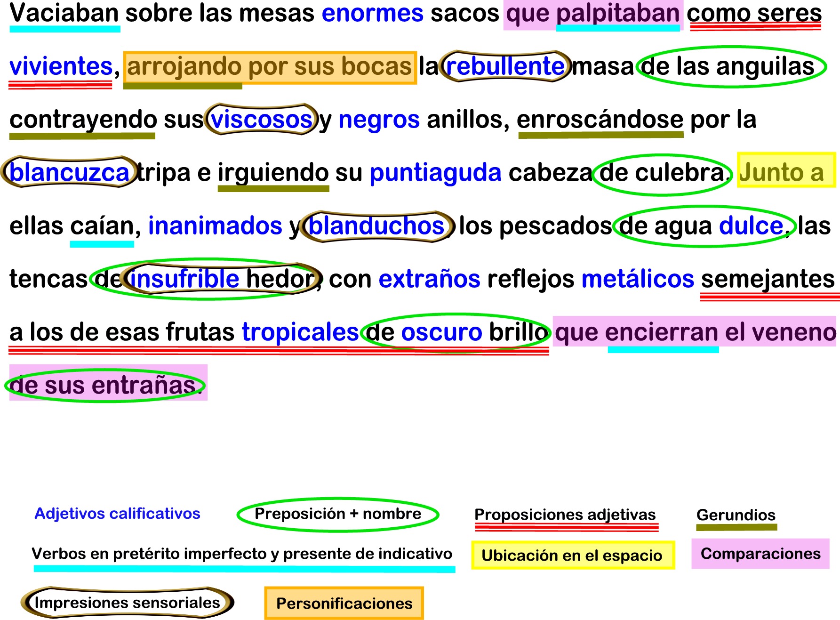This screenshot has width=840, height=620.
Task: Click the blue word 'vivientes'
Action: [61, 66]
